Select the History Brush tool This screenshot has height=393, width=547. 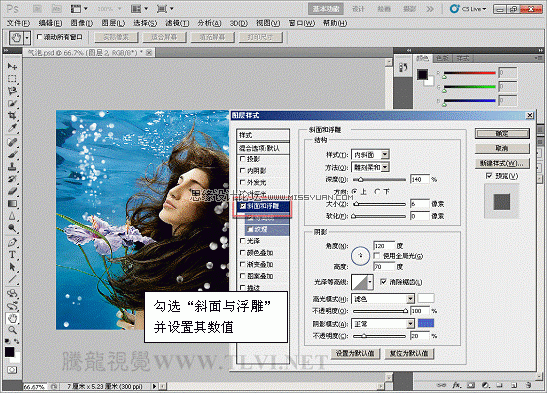coord(12,179)
